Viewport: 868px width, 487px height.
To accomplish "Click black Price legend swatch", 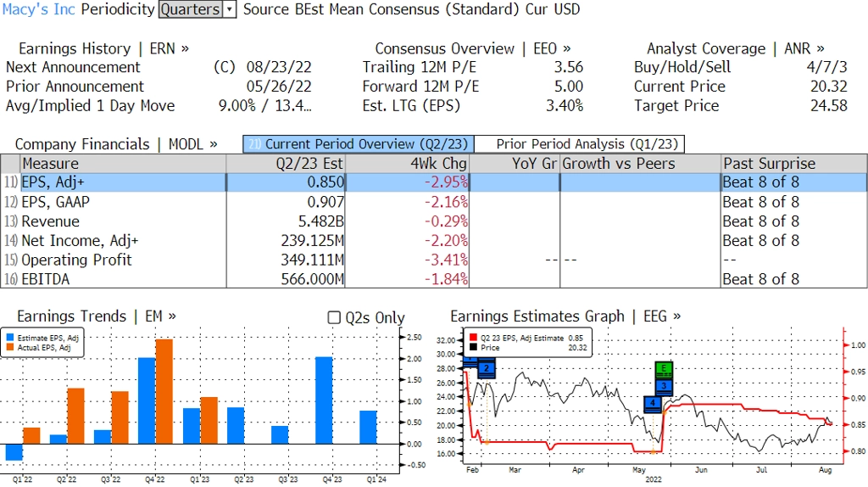I will [x=473, y=347].
